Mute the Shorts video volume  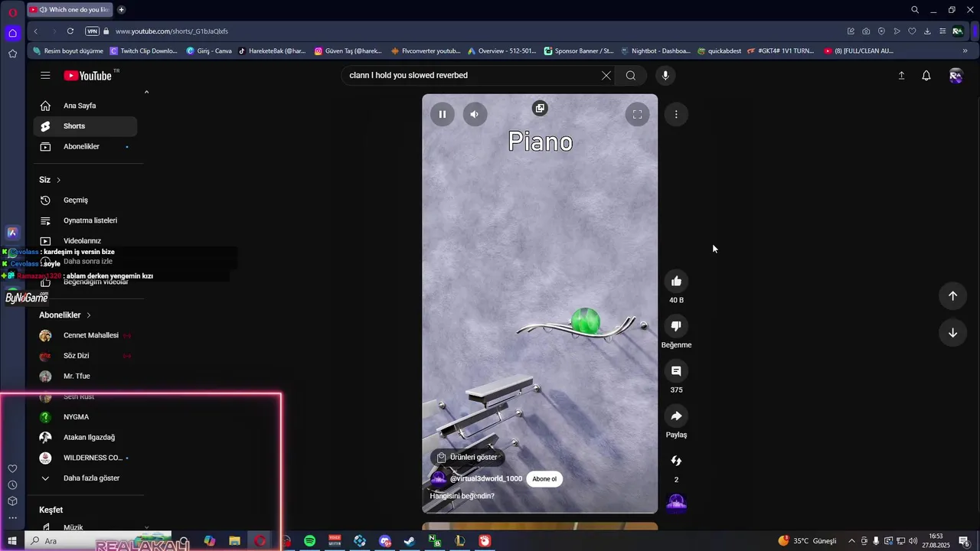click(x=475, y=114)
